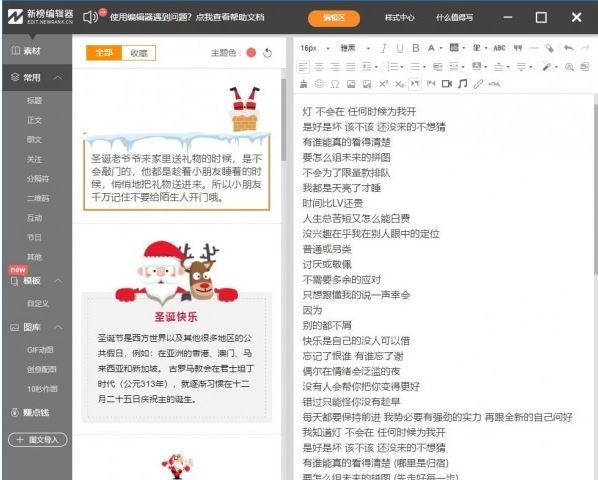Insert a horizontal divider line
598x480 pixels.
534,48
